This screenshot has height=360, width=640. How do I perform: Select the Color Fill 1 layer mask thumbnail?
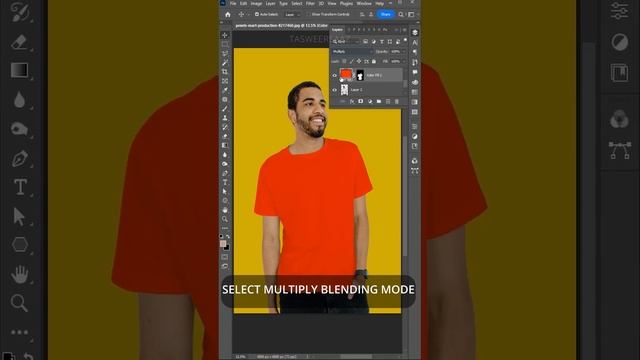point(360,75)
